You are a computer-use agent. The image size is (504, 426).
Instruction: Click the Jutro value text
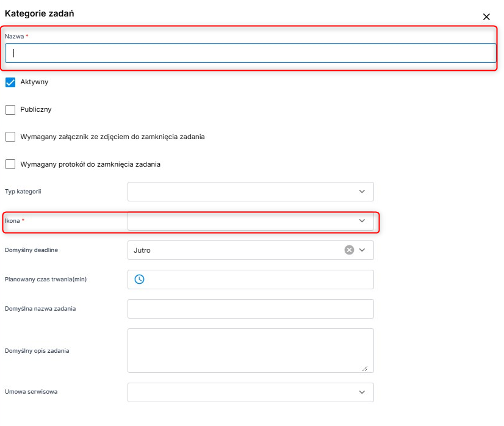click(x=142, y=250)
